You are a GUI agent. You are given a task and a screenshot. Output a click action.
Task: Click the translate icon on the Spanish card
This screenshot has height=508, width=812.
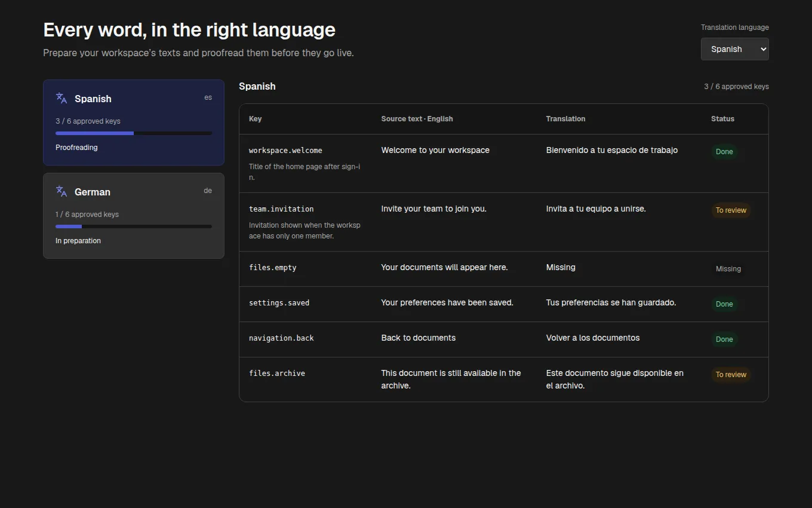(61, 98)
